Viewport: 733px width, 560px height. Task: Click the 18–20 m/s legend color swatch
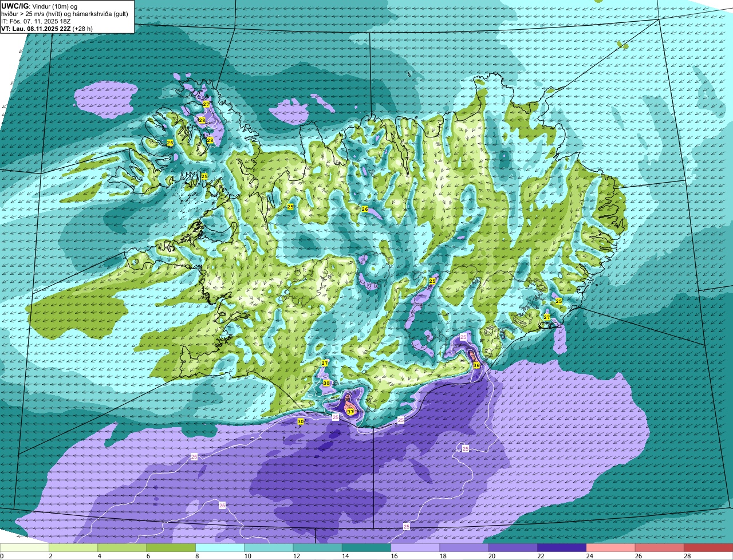coord(464,547)
